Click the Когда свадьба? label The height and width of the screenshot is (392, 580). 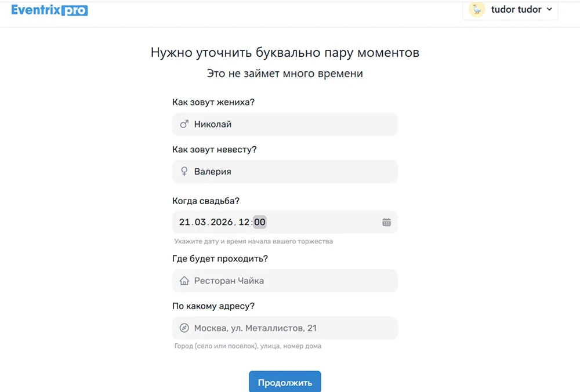tap(206, 201)
